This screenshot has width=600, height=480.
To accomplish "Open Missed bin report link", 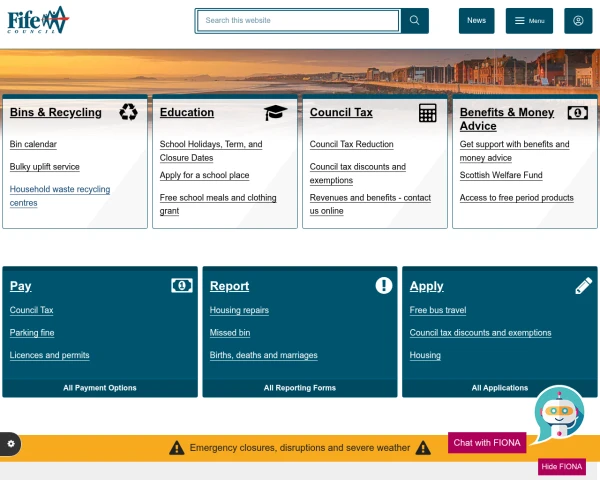I will click(x=230, y=333).
